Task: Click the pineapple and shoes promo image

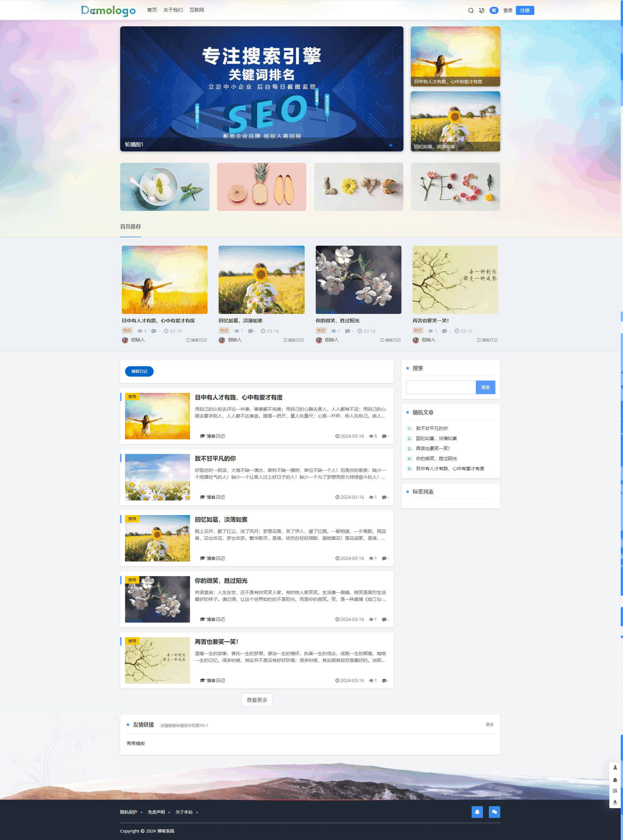Action: [261, 187]
